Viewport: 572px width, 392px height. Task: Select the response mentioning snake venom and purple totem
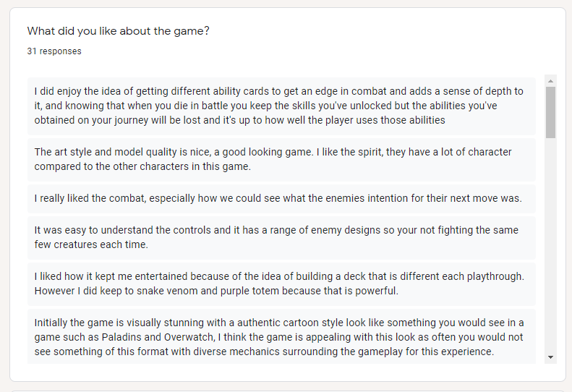tap(281, 284)
